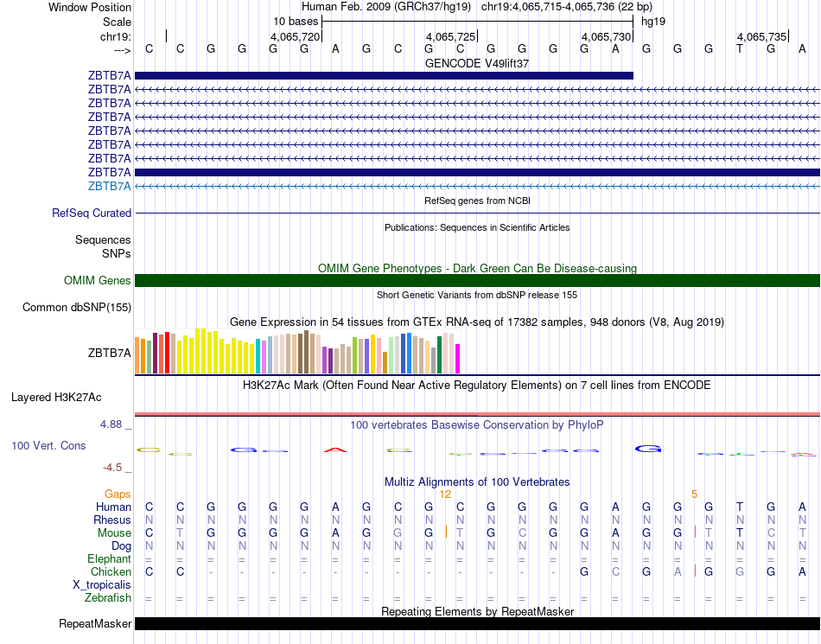Select the X_tropicalis alignment row label
This screenshot has height=644, width=821.
[x=102, y=585]
